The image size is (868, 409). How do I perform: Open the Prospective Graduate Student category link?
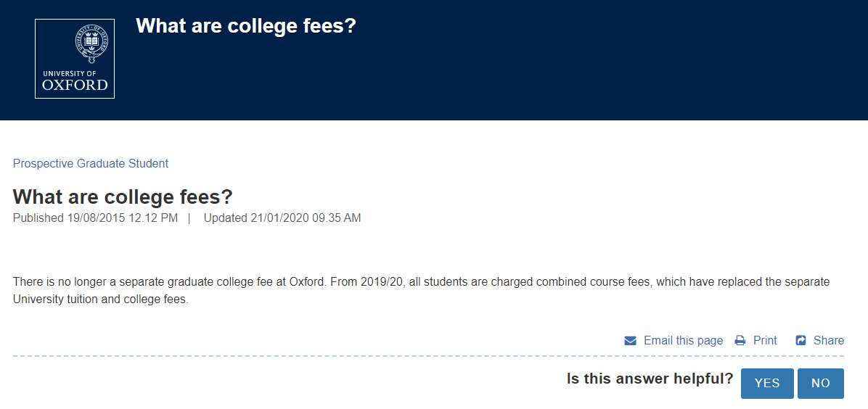pos(91,163)
